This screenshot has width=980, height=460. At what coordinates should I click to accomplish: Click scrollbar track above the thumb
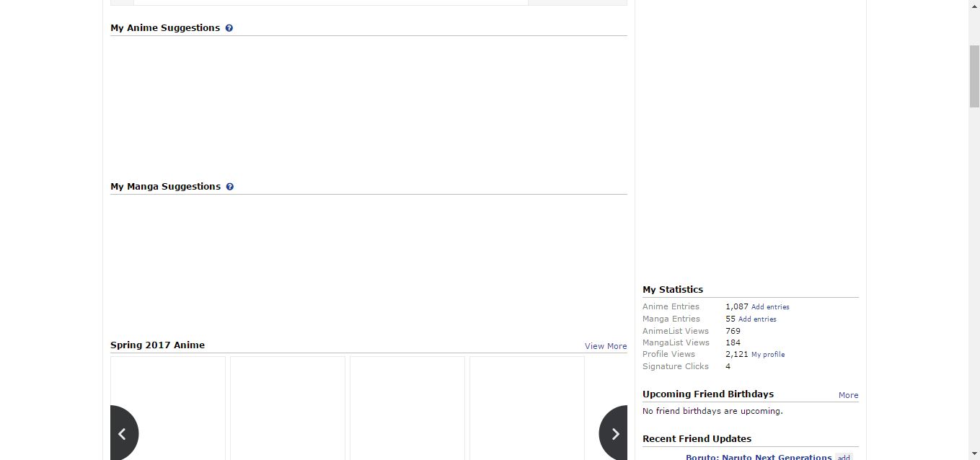pos(974,22)
